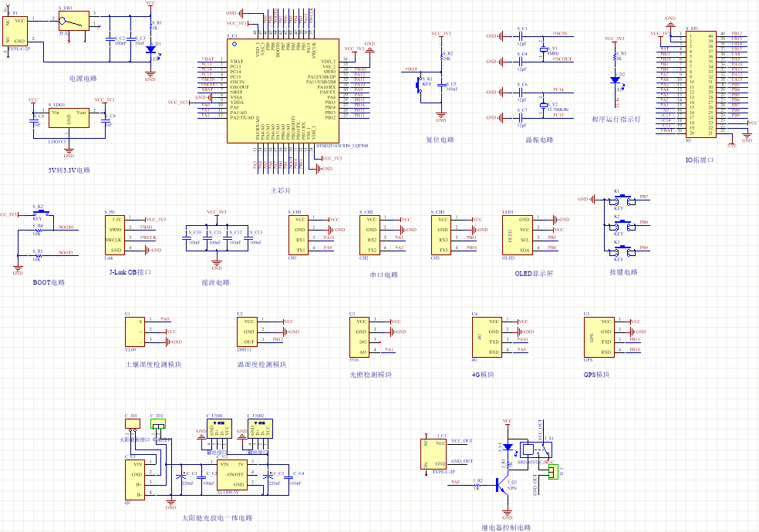Click the J_C1 TYPE-C-2P output connector

coord(433,453)
